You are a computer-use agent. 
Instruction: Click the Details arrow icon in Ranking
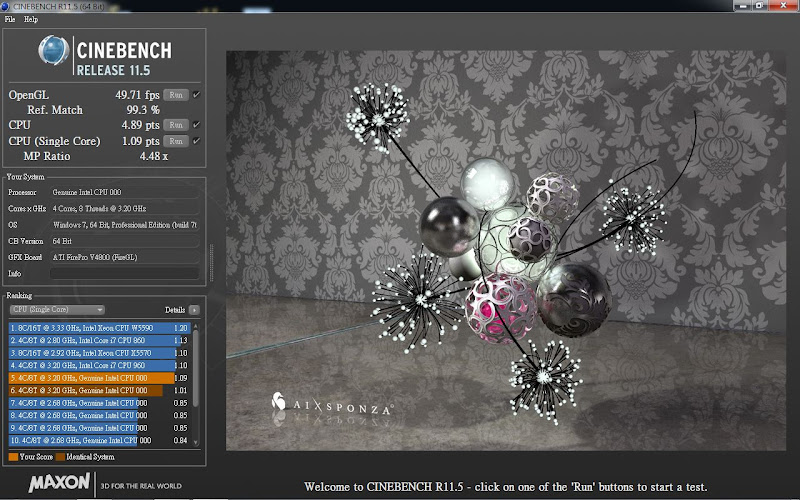194,310
